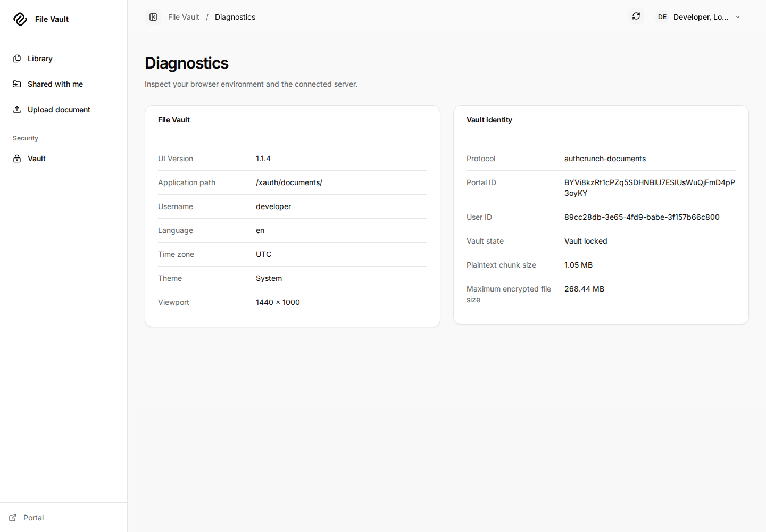Click the File Vault card title

(174, 120)
